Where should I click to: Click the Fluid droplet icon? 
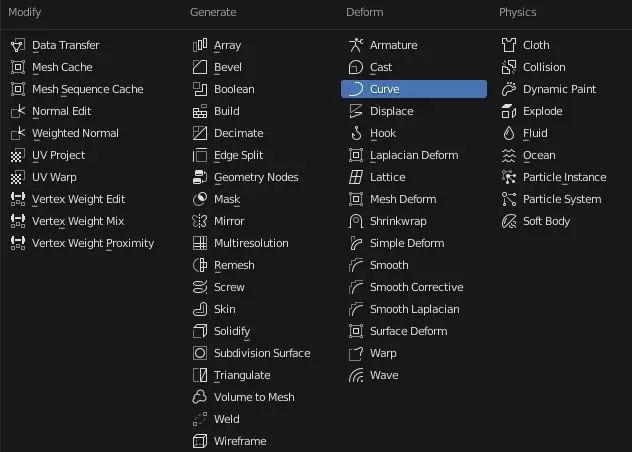coord(509,133)
